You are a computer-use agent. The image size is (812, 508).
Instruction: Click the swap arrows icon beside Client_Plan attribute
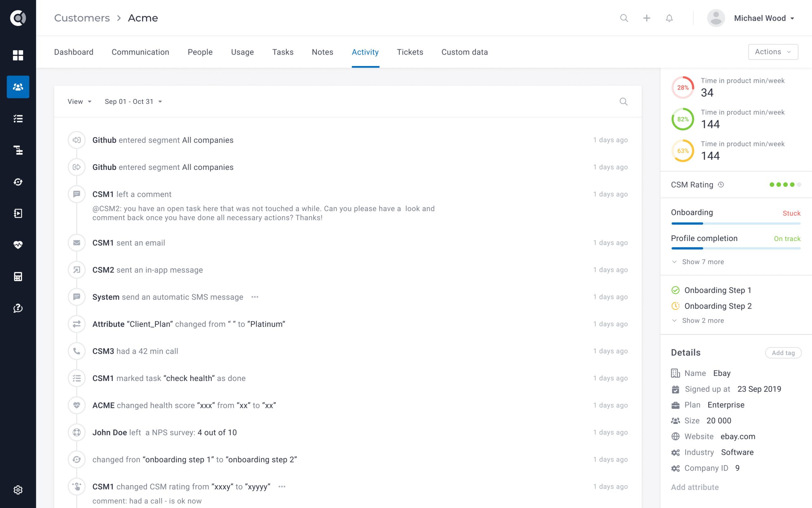(76, 324)
